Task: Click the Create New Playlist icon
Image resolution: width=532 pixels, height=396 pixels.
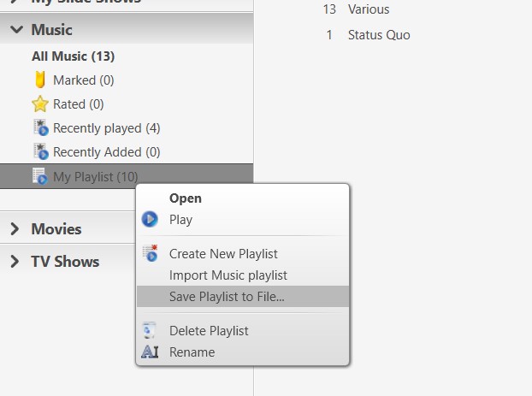Action: click(150, 253)
